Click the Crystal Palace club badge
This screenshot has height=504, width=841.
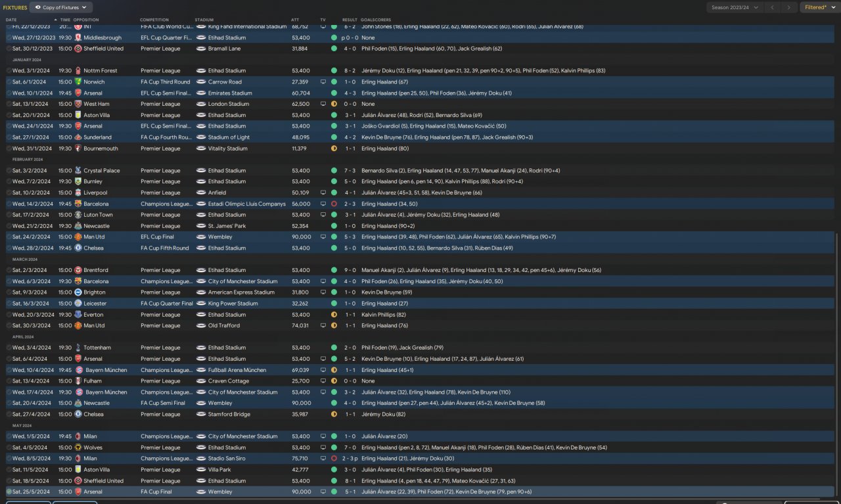(78, 171)
